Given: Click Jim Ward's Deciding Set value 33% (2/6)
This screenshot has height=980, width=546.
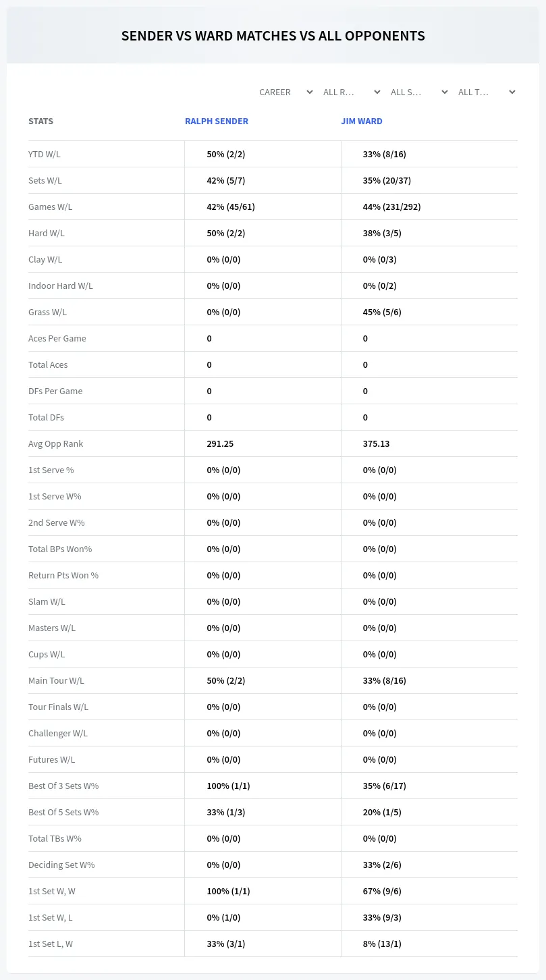Looking at the screenshot, I should (x=382, y=865).
